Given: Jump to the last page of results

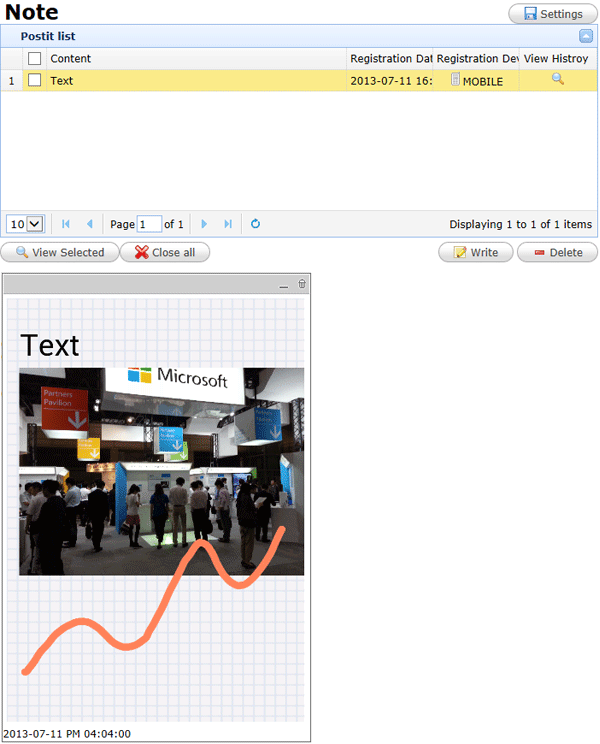Looking at the screenshot, I should [x=228, y=224].
